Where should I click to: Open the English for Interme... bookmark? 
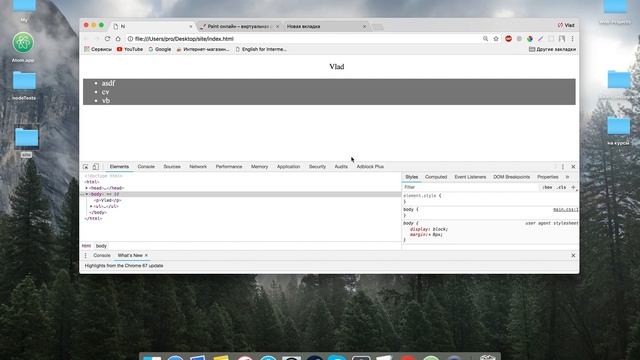tap(261, 49)
